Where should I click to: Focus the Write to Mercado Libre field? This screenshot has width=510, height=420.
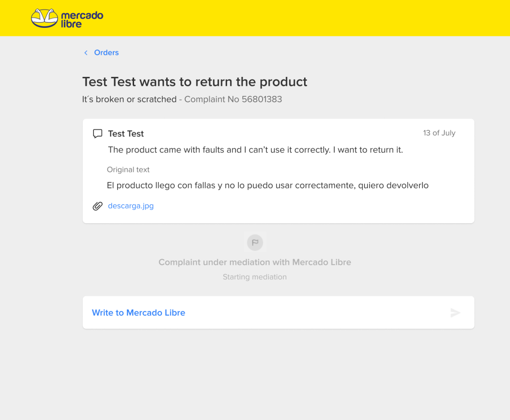coord(264,312)
